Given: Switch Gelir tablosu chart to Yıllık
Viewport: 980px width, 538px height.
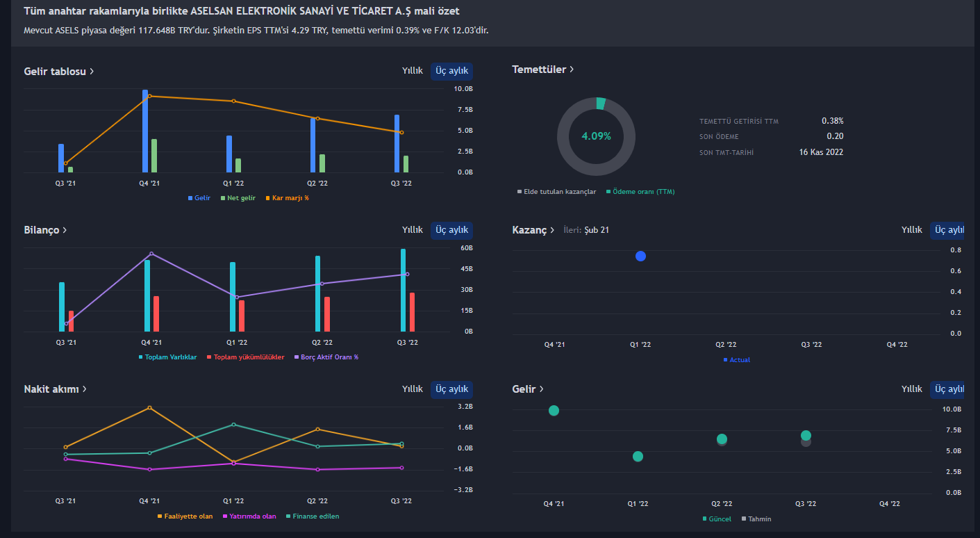Looking at the screenshot, I should tap(413, 71).
